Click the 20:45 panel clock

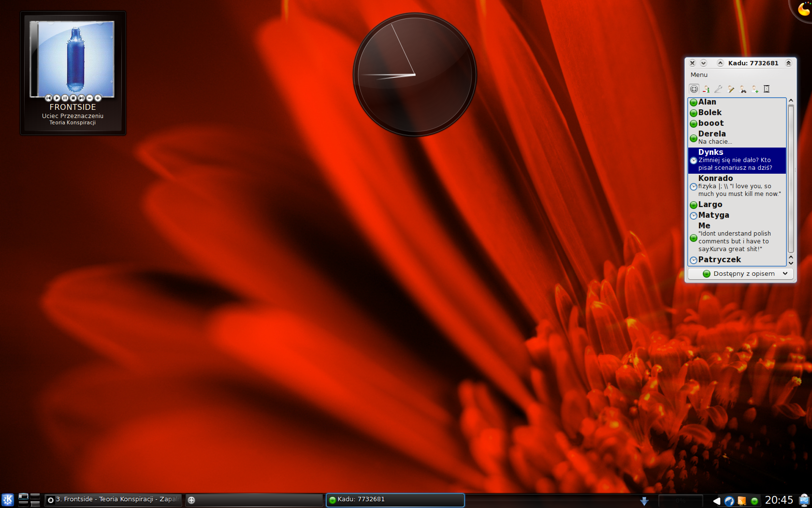click(x=779, y=500)
